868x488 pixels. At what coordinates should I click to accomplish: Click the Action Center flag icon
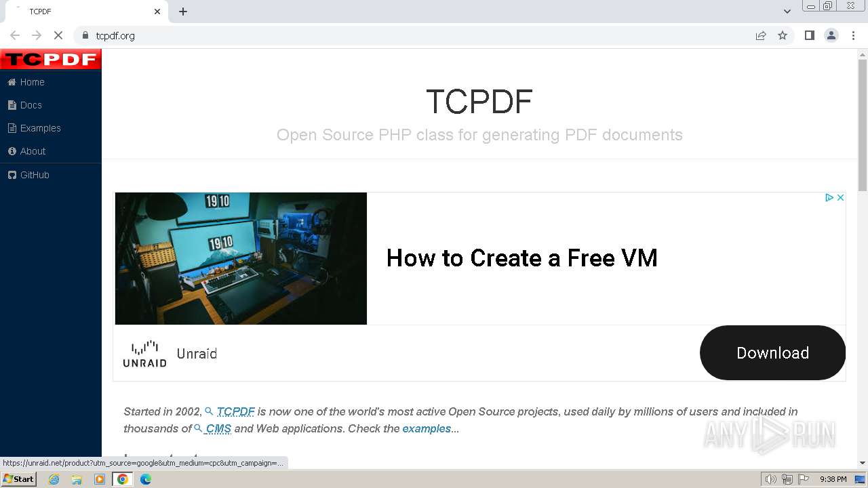[804, 479]
